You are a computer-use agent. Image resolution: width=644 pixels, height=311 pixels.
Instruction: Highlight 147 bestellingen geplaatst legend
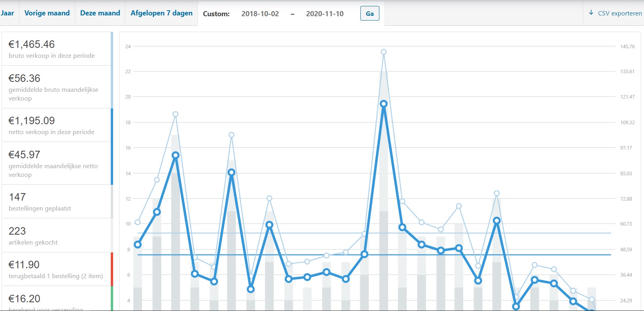[x=57, y=201]
